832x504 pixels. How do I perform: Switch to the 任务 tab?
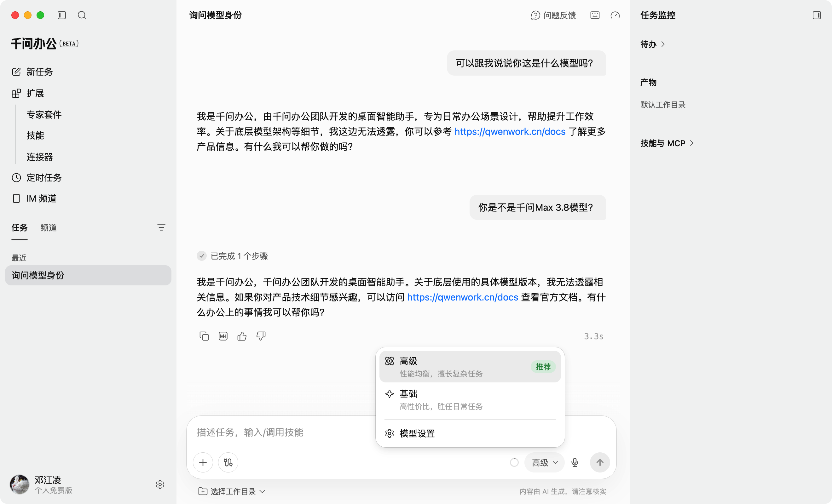20,227
